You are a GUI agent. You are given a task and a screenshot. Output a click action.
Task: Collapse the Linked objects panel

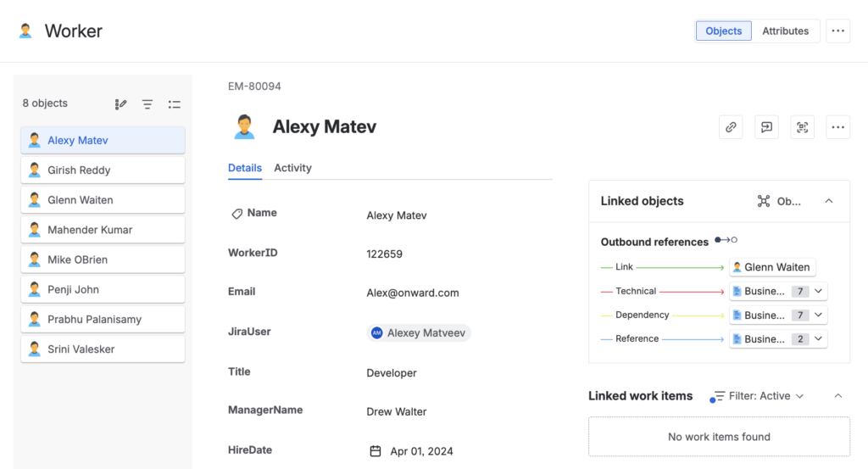pyautogui.click(x=829, y=201)
